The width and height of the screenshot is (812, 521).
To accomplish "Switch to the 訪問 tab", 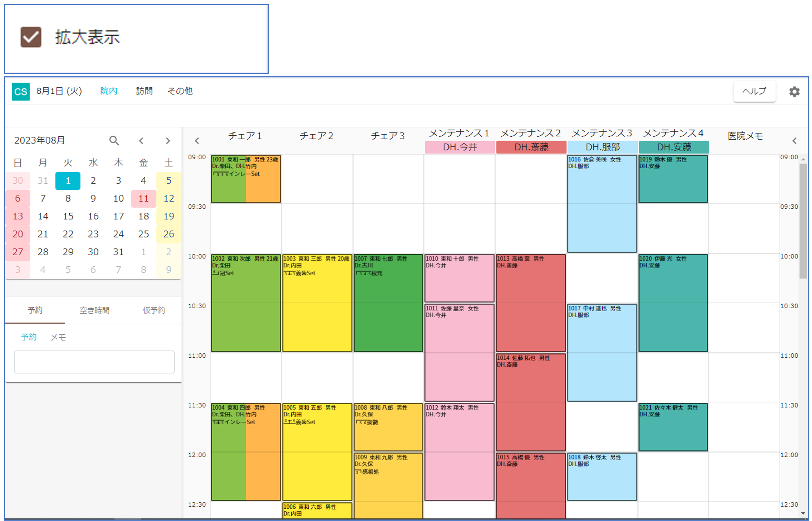I will [x=144, y=91].
